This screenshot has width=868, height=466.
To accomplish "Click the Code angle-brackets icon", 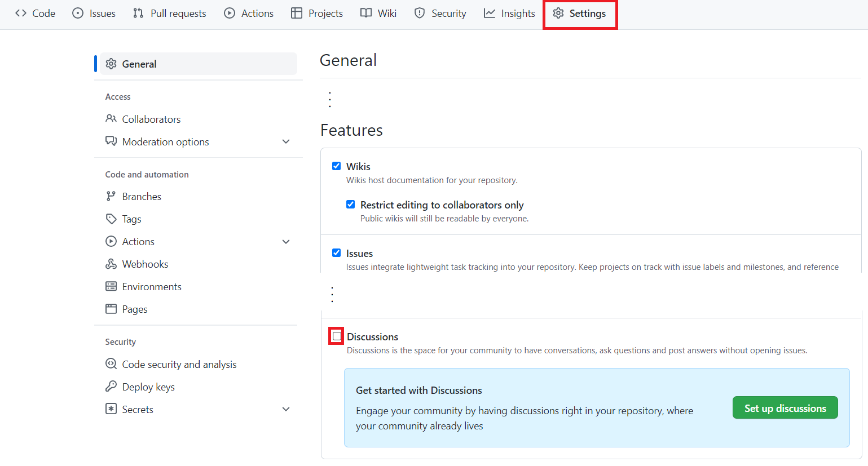I will point(21,13).
